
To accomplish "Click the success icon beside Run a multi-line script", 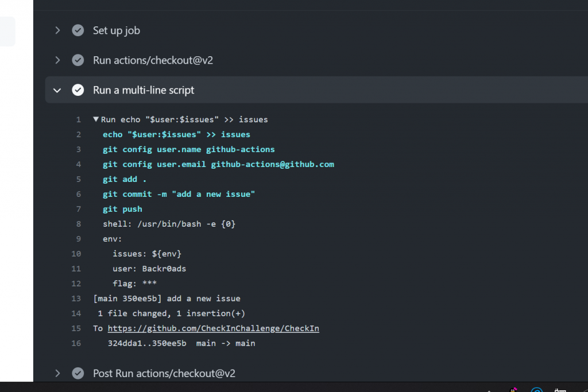I will [x=78, y=90].
